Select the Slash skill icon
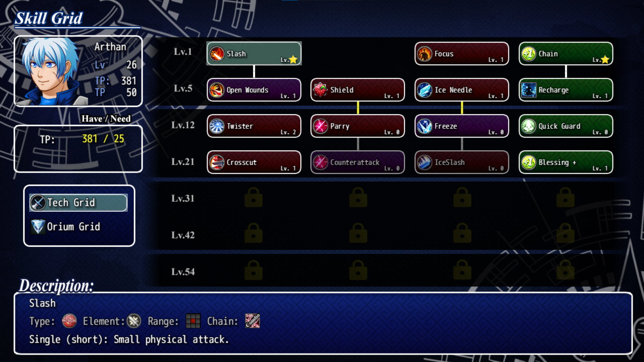This screenshot has height=362, width=644. tap(217, 54)
